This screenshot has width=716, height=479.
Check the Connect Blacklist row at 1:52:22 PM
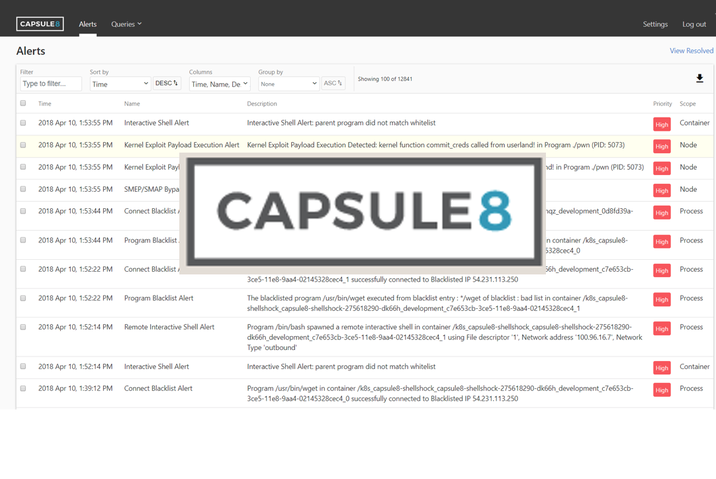tap(23, 269)
